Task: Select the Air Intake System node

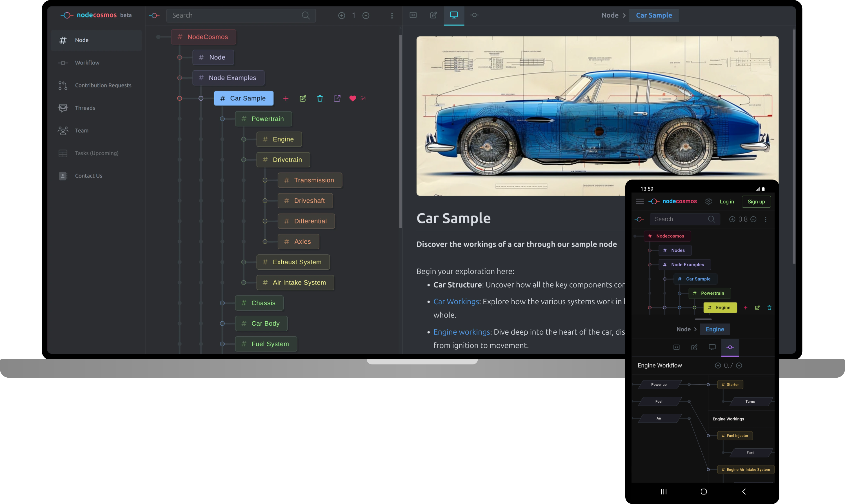Action: (x=295, y=283)
